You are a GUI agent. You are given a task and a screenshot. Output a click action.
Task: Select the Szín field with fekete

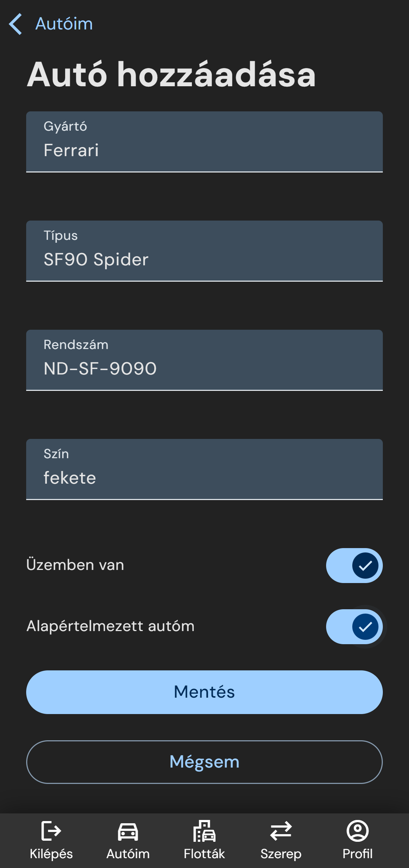pyautogui.click(x=204, y=469)
